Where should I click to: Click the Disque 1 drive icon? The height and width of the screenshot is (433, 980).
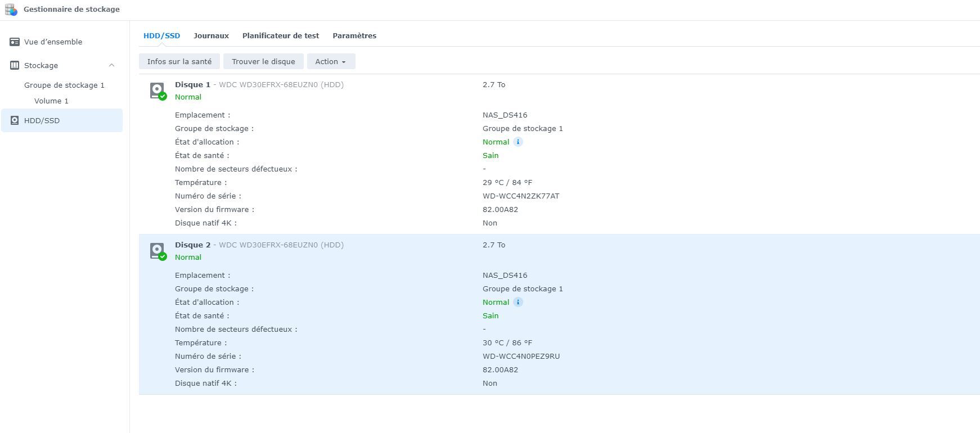coord(158,91)
